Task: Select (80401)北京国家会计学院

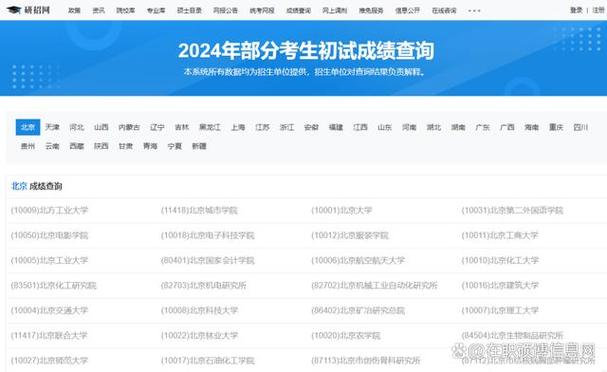Action: coord(208,261)
